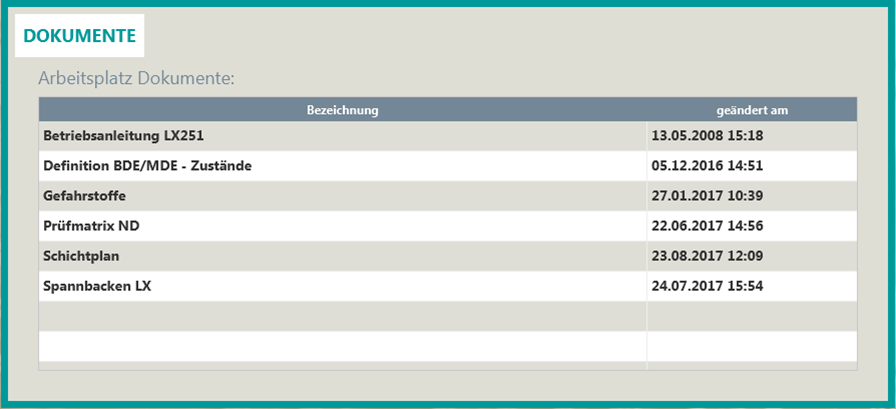Select the Gefahrstoffe document row
Image resolution: width=896 pixels, height=409 pixels.
[x=84, y=196]
